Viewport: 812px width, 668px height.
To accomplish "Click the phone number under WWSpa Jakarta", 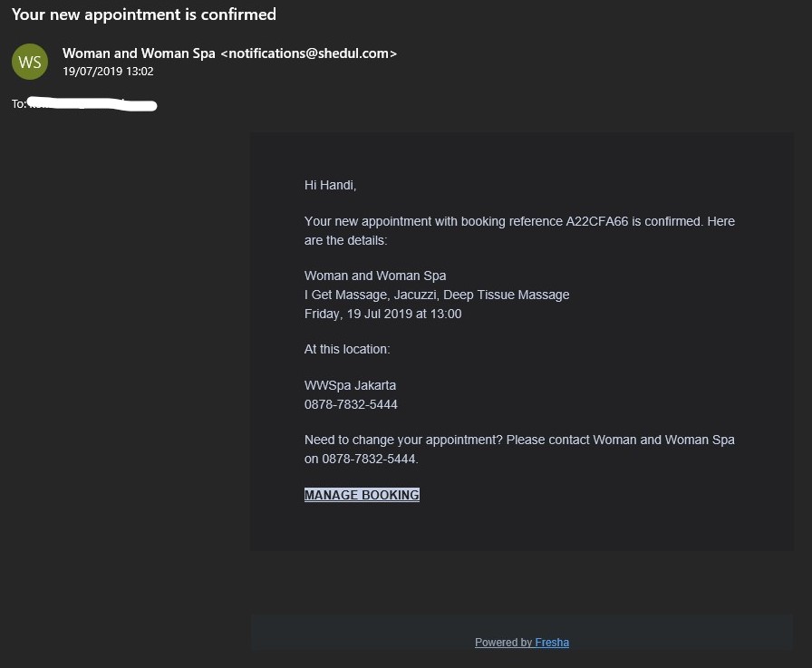I will [x=351, y=404].
